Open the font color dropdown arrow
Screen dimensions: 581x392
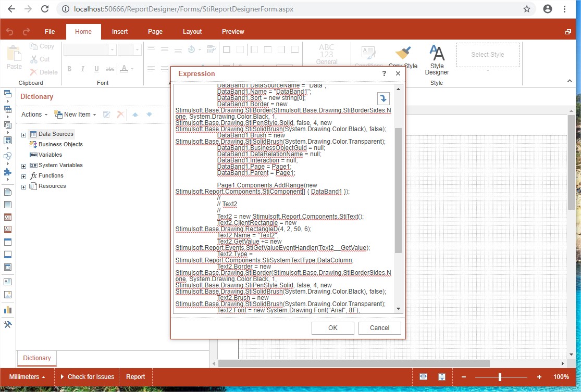132,69
